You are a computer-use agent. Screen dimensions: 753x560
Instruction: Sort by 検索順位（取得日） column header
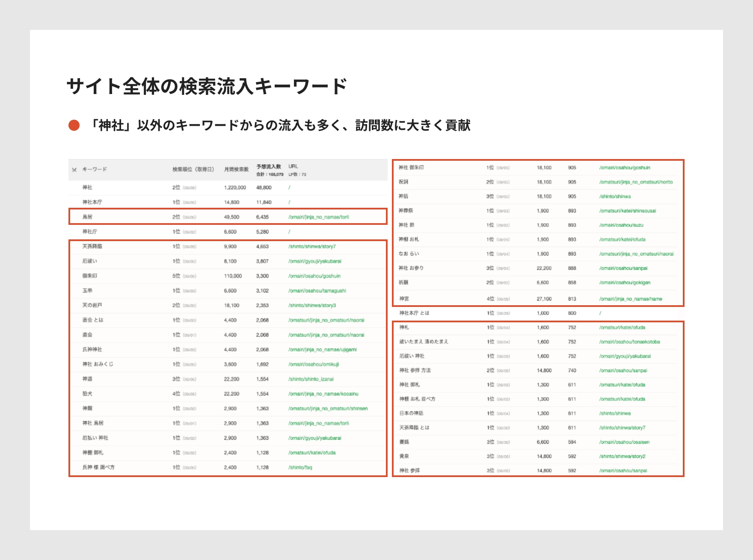(x=193, y=169)
